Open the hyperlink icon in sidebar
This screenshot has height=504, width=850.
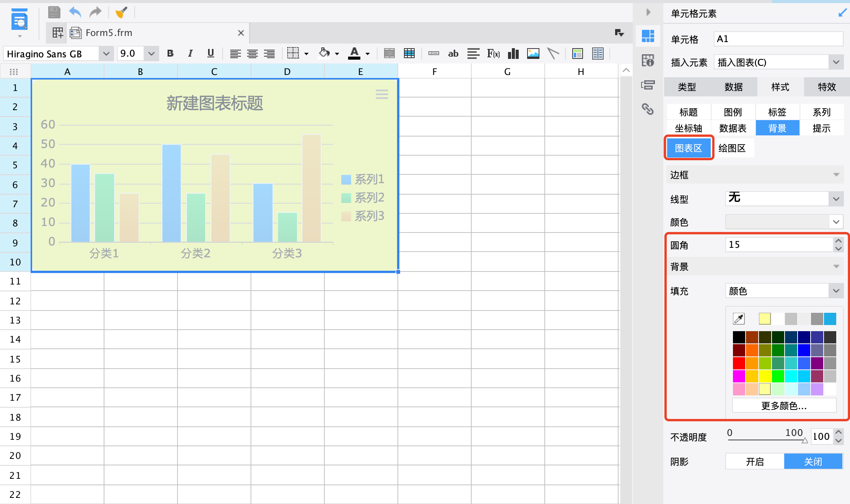click(x=648, y=109)
